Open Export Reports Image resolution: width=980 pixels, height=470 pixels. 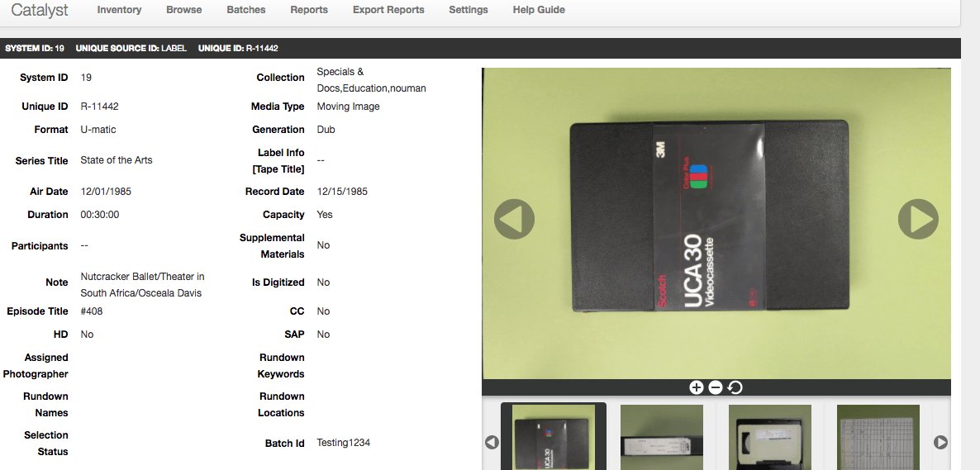tap(388, 10)
